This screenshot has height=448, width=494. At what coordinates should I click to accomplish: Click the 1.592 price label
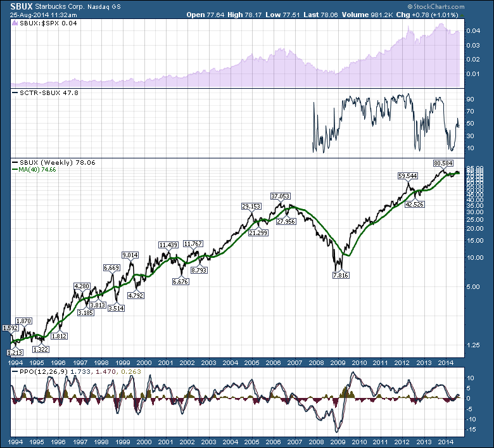click(x=10, y=328)
